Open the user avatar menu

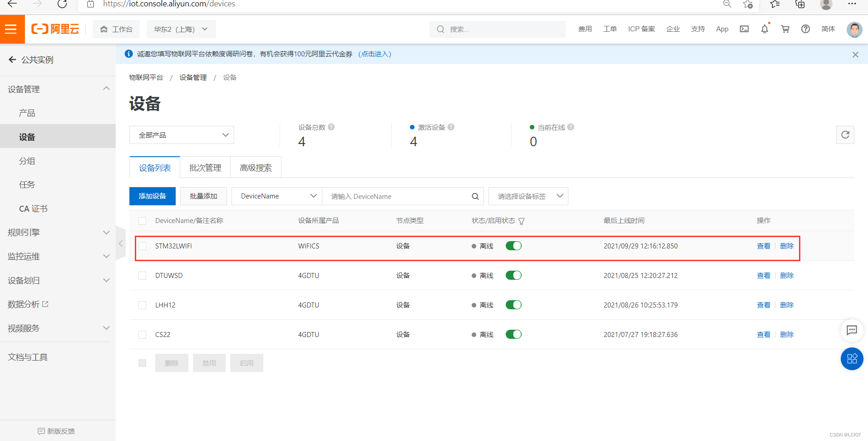pos(854,30)
